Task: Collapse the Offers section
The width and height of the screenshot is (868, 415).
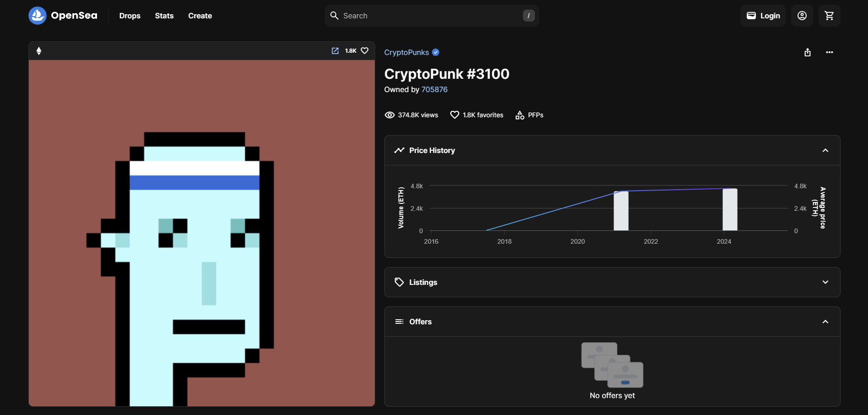Action: click(x=825, y=322)
